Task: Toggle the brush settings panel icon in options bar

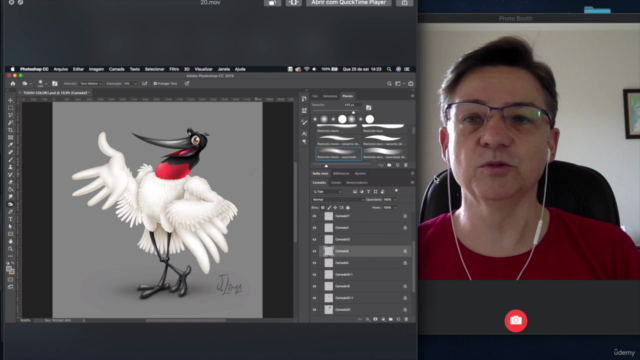Action: (x=55, y=83)
